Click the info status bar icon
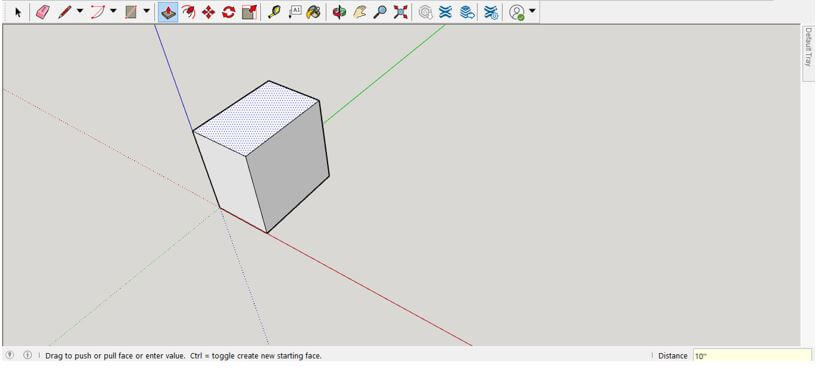 click(28, 355)
